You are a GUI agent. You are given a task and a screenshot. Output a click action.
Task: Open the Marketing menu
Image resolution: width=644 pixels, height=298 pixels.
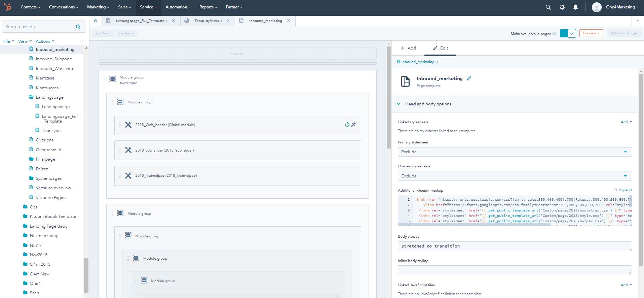98,7
